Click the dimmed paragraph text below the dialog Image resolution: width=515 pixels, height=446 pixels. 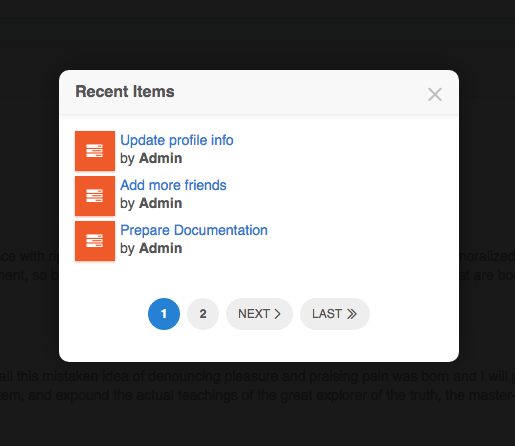point(257,386)
